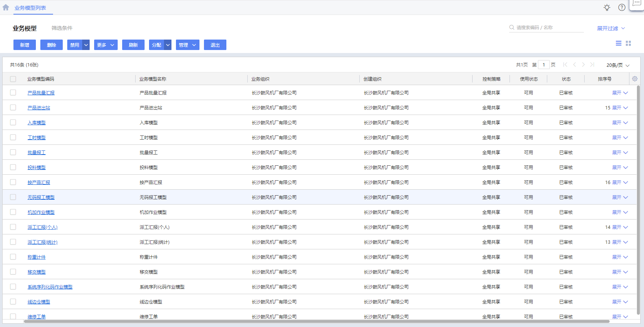644x327 pixels.
Task: Click the 新增 button
Action: (25, 45)
